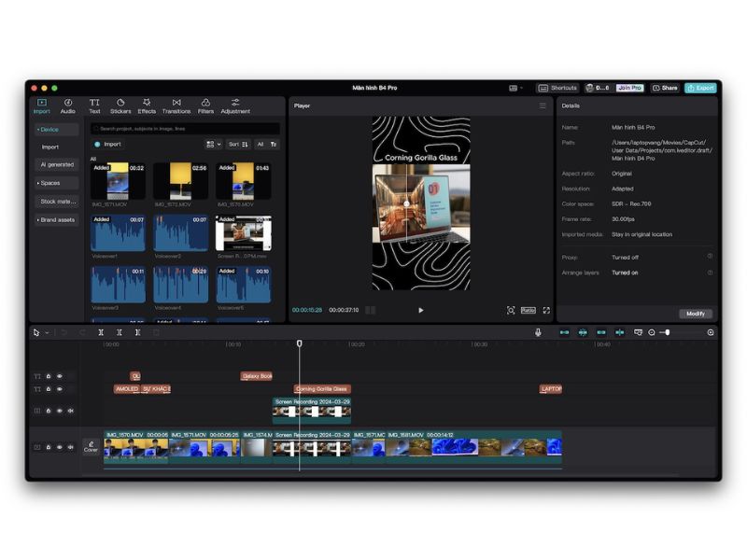Image resolution: width=747 pixels, height=560 pixels.
Task: Play the preview video
Action: pyautogui.click(x=421, y=310)
